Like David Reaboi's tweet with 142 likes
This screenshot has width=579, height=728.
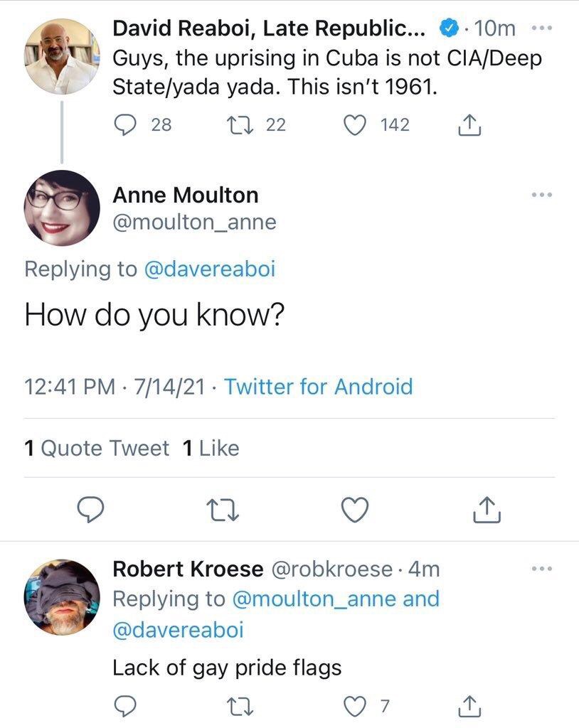click(355, 125)
